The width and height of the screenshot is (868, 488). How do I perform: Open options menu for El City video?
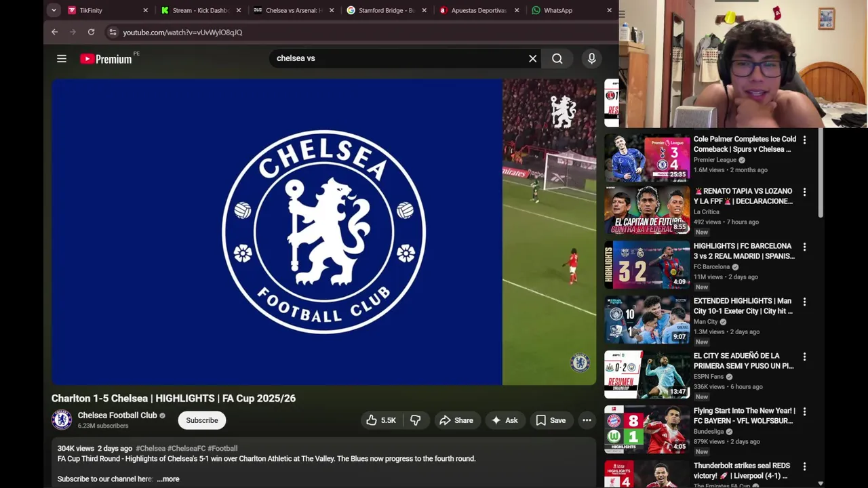(805, 357)
